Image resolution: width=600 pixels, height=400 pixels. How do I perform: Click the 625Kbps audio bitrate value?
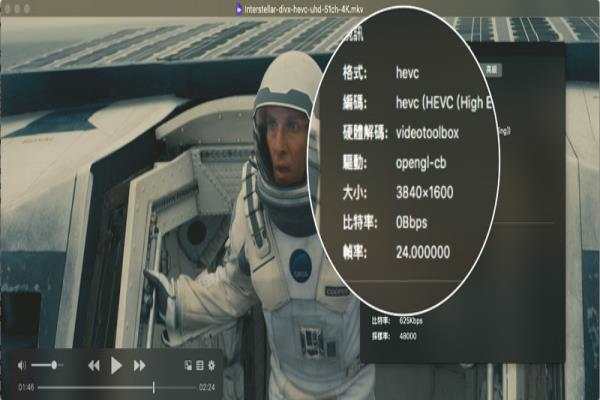coord(411,320)
